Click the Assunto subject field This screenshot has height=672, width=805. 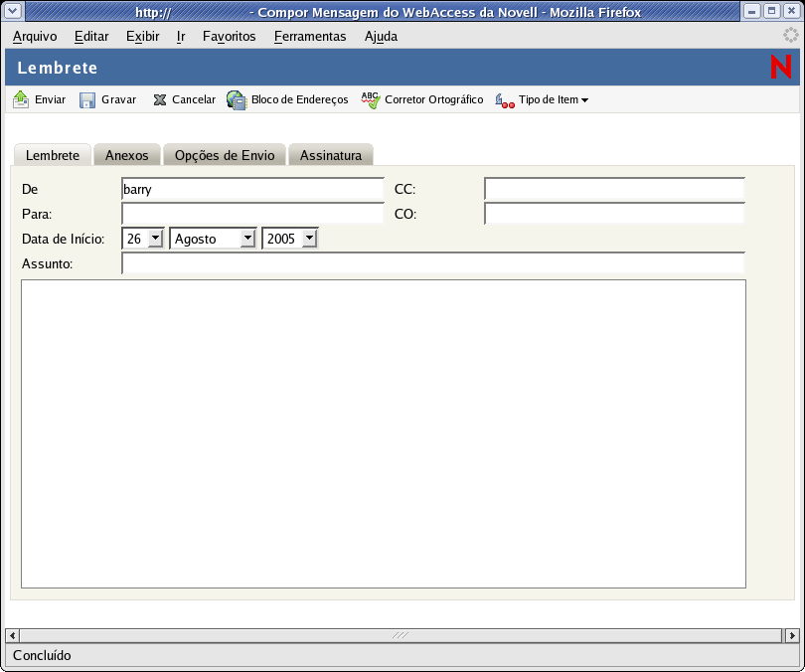[x=433, y=263]
